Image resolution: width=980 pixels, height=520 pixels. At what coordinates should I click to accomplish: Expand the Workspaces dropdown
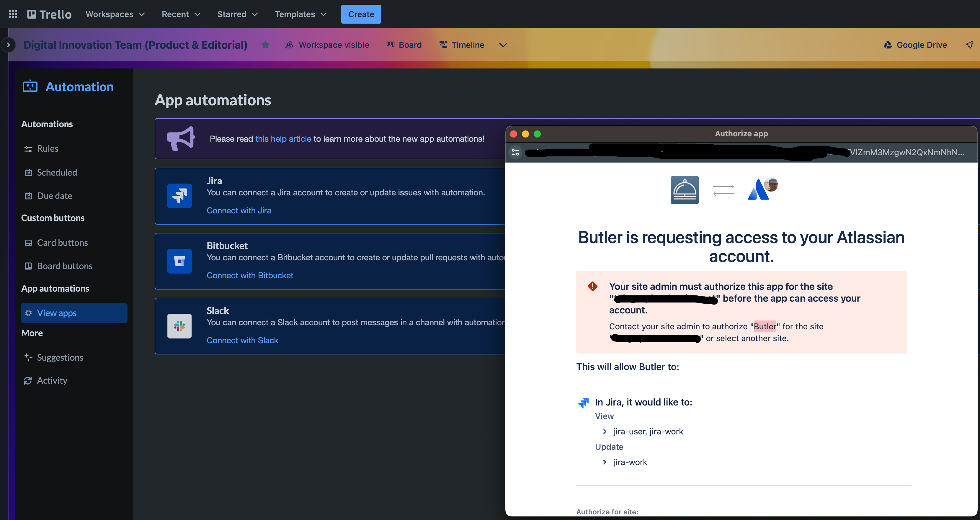(x=115, y=14)
